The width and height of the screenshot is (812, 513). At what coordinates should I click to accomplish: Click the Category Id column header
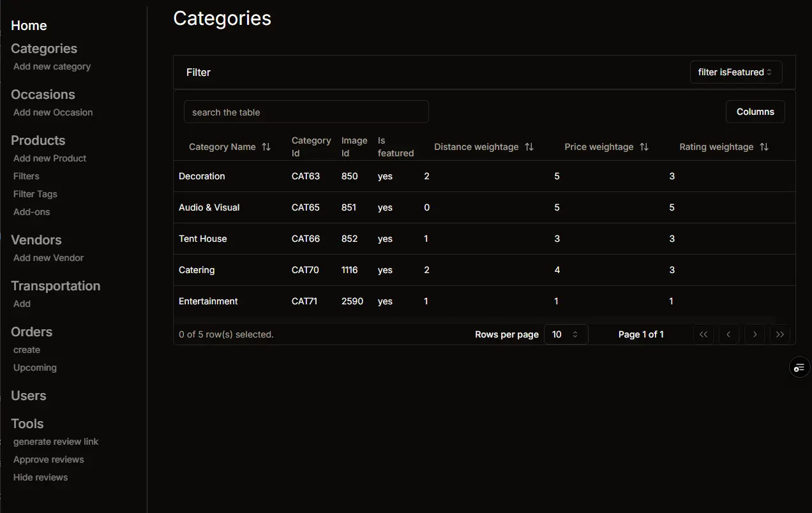[x=312, y=147]
